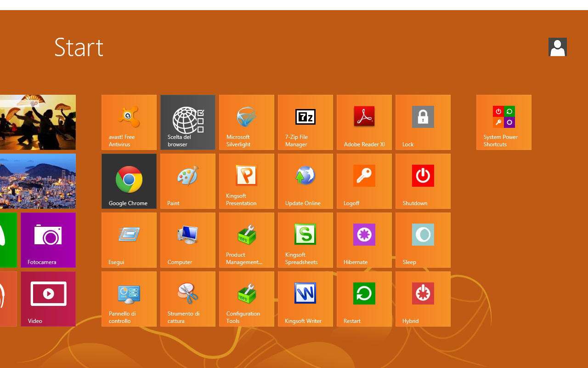The height and width of the screenshot is (368, 588).
Task: Open the Fotocamera tile
Action: pos(48,240)
